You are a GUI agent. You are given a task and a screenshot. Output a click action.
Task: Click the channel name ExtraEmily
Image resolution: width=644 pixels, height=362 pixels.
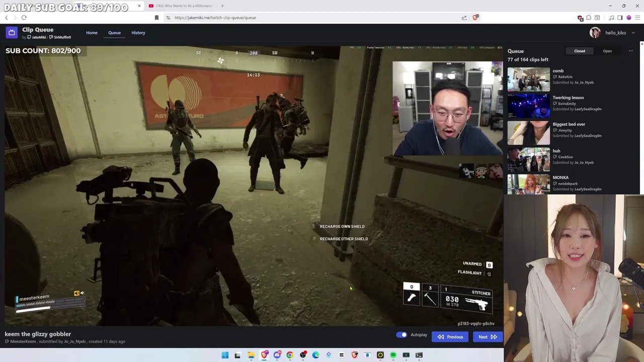[x=567, y=104]
